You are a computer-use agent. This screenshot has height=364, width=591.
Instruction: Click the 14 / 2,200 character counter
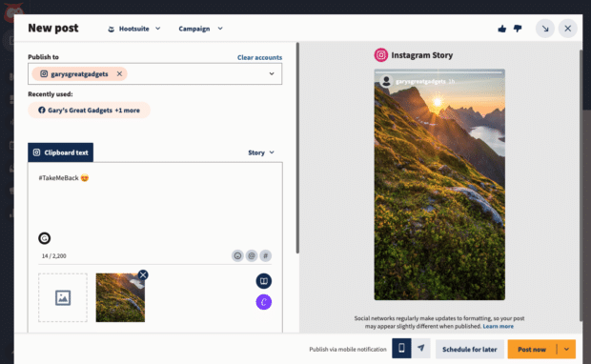[54, 256]
